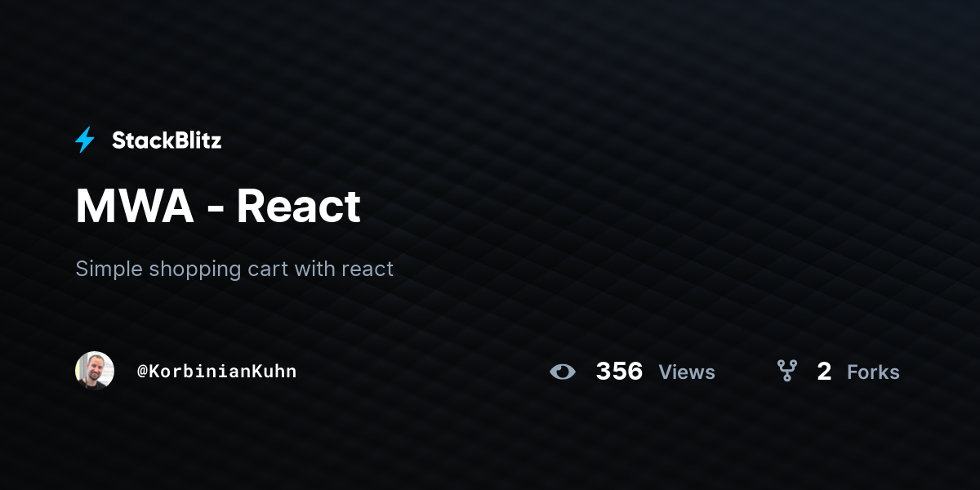Image resolution: width=980 pixels, height=490 pixels.
Task: Click the fork branch icon
Action: click(x=786, y=372)
